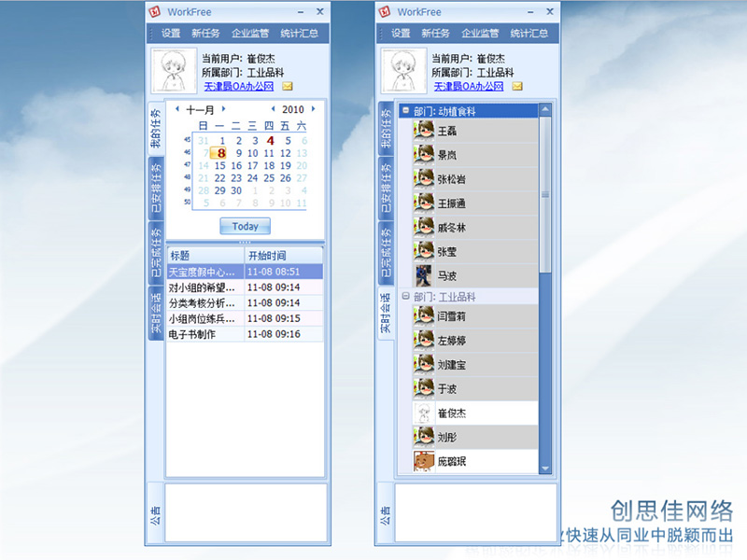This screenshot has height=560, width=747.
Task: Go to next month after 十一月
Action: [223, 109]
